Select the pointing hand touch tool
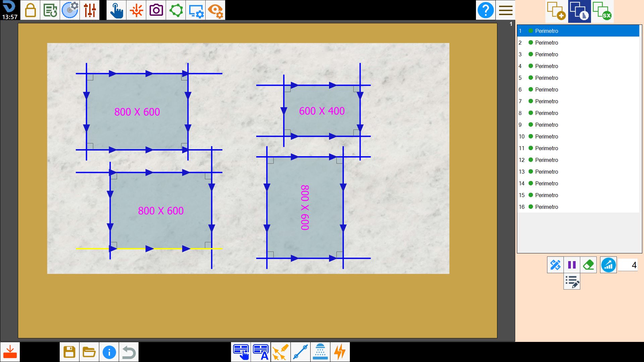 pyautogui.click(x=116, y=10)
